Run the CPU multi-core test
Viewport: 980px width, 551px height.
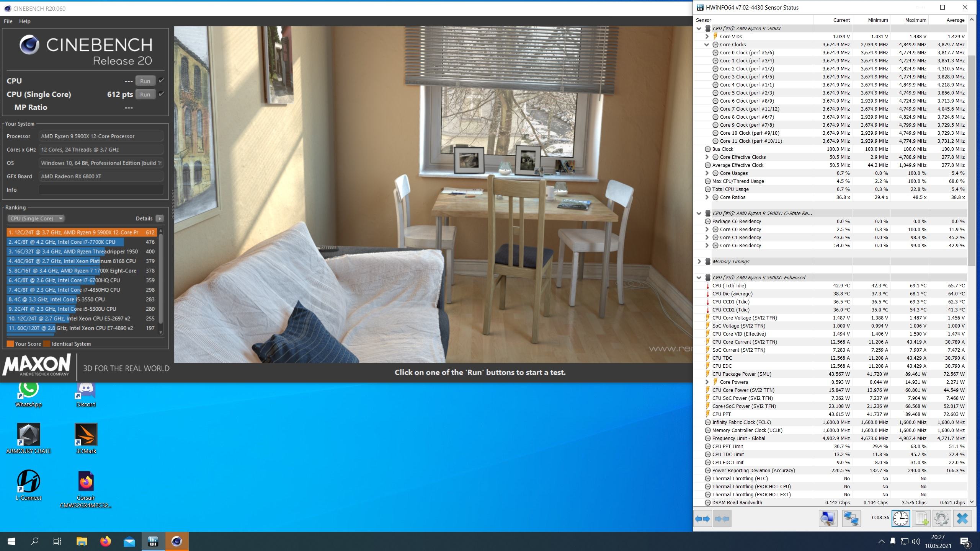pyautogui.click(x=145, y=81)
